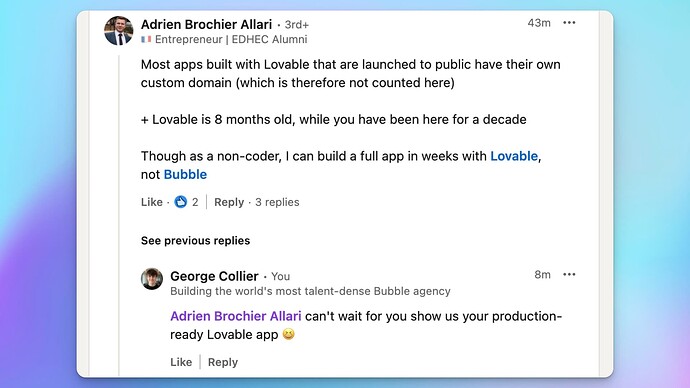Expand See previous replies
Screen dimensions: 690x388
click(x=195, y=241)
